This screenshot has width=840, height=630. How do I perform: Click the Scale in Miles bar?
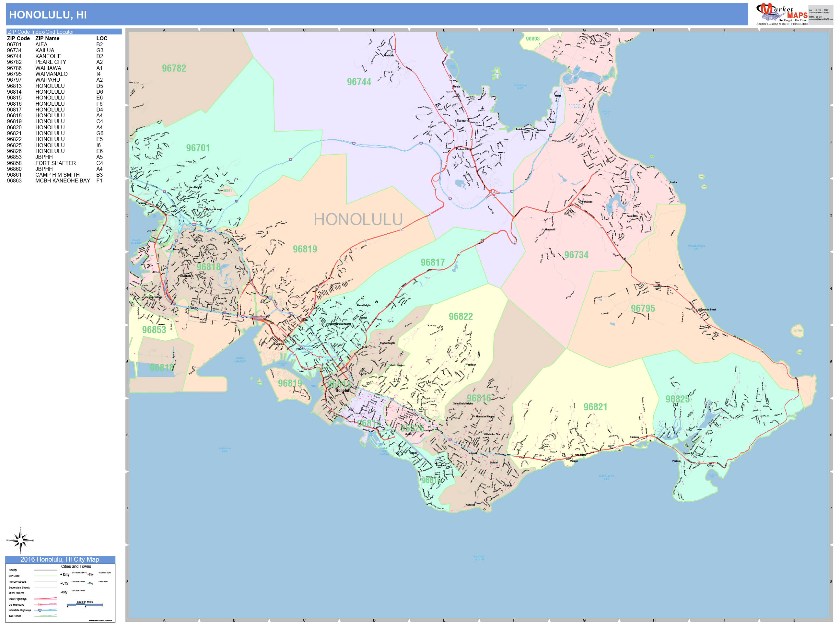[85, 606]
